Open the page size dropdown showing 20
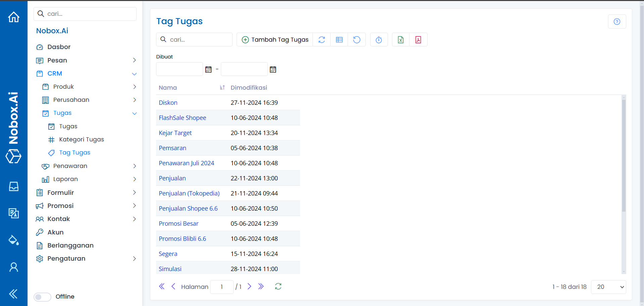Screen dimensions: 644x306 (x=608, y=287)
